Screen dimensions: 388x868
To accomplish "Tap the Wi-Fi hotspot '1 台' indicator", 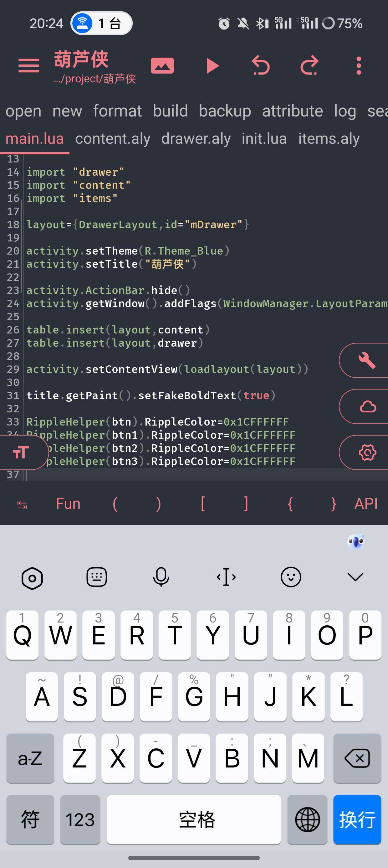I will click(x=101, y=23).
